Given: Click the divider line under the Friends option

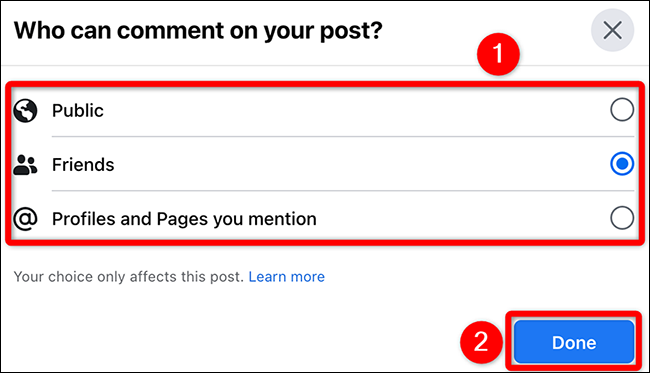Looking at the screenshot, I should (343, 191).
